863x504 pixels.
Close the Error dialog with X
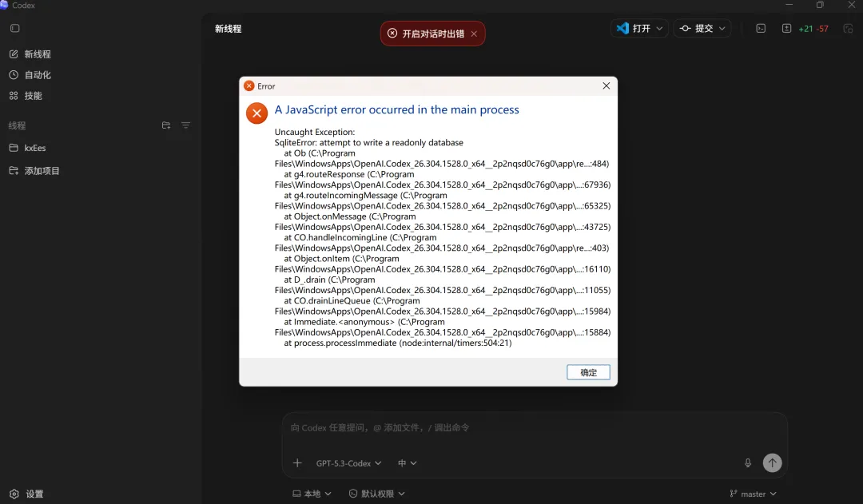(x=606, y=85)
